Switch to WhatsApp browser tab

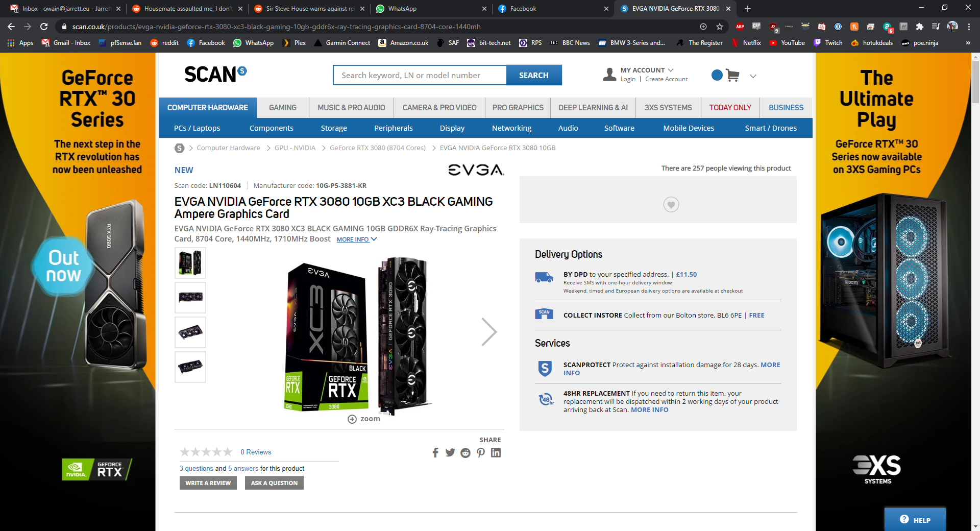pyautogui.click(x=430, y=9)
